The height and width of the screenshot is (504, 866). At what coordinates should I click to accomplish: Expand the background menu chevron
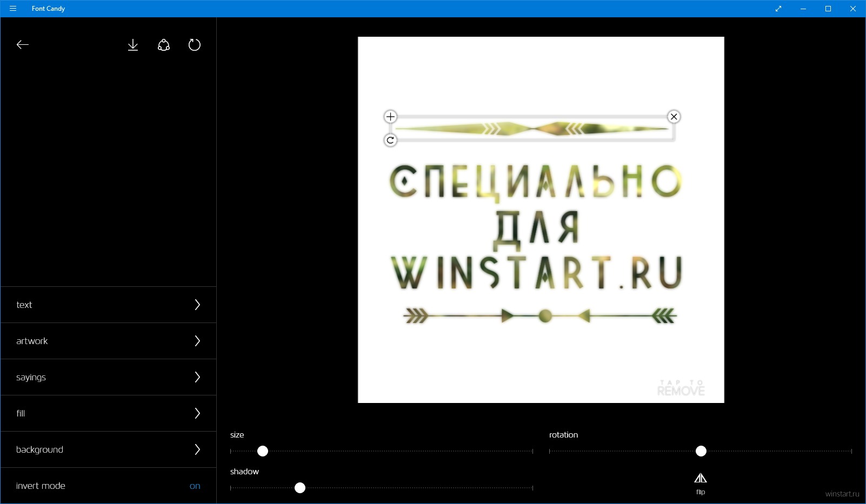click(x=197, y=449)
